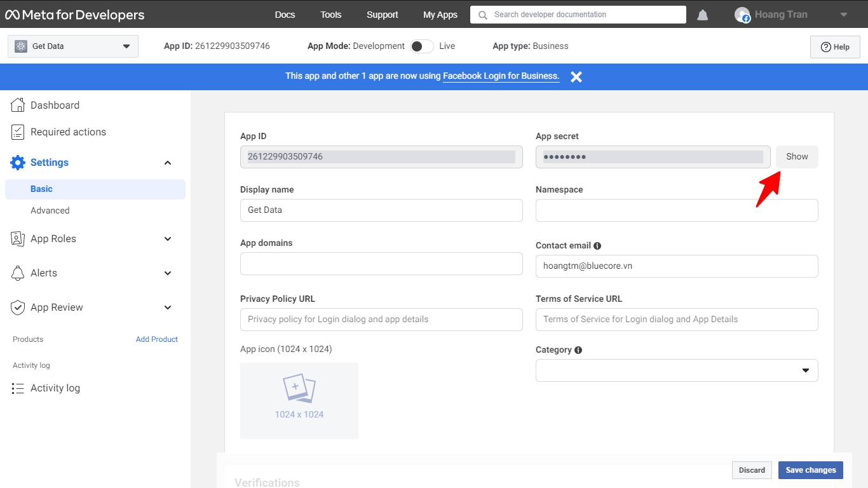
Task: Click the Settings gear icon
Action: [x=18, y=163]
